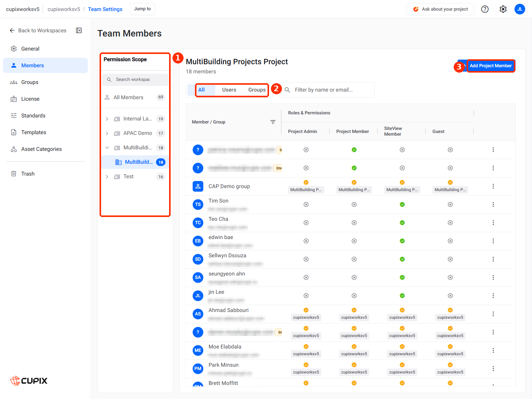Open the cupixworksv5 breadcrumb link
This screenshot has width=532, height=399.
click(x=64, y=9)
